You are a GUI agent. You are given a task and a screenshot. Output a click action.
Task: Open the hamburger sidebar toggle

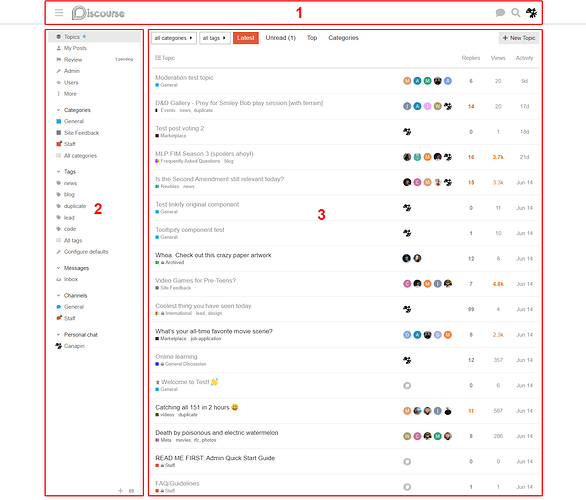pyautogui.click(x=59, y=13)
